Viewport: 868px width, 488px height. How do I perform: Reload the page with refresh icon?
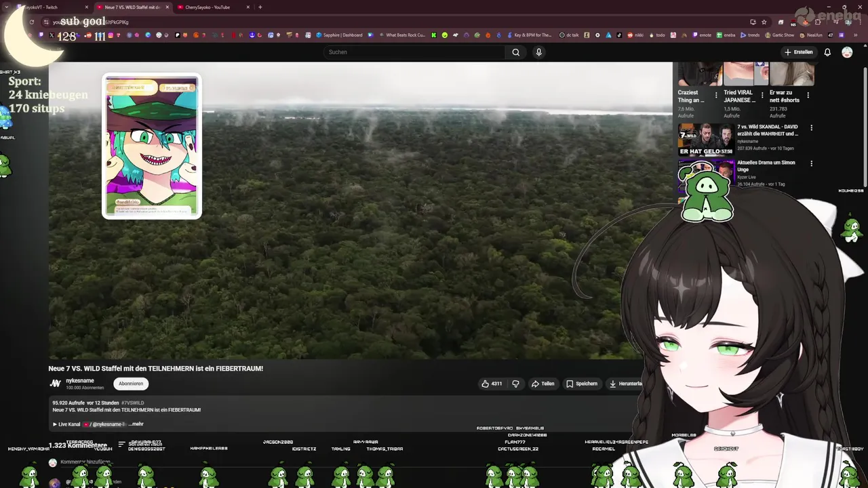click(31, 22)
